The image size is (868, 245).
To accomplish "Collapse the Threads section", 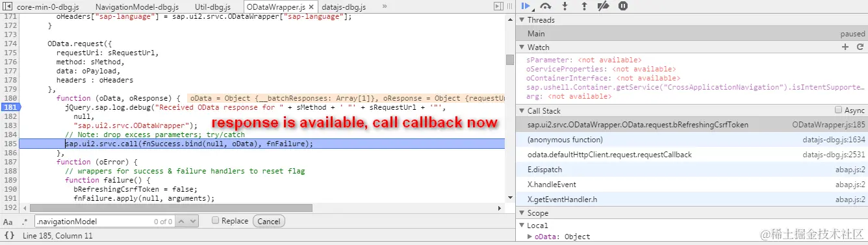I will 522,20.
